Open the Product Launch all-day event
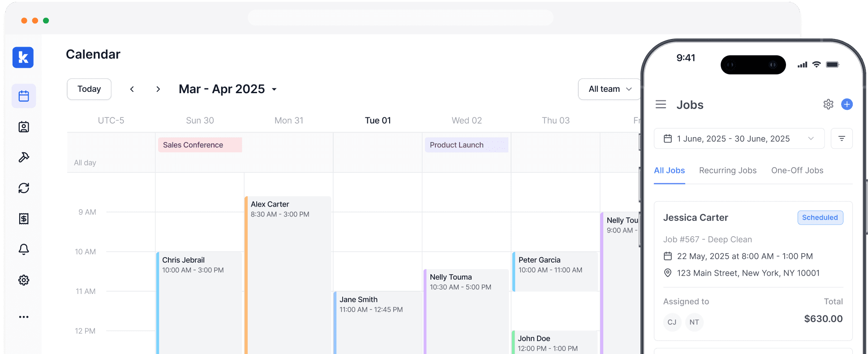The image size is (868, 354). 466,145
